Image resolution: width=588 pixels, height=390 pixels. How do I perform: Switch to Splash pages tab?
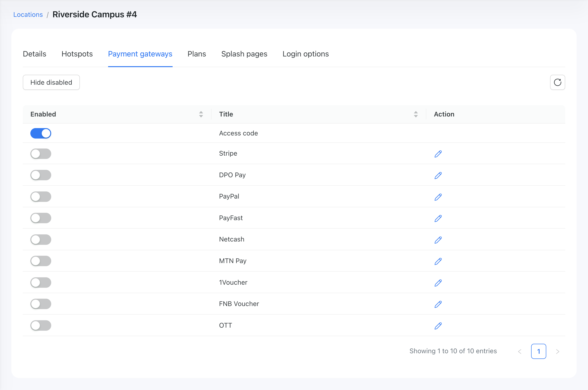pos(244,54)
